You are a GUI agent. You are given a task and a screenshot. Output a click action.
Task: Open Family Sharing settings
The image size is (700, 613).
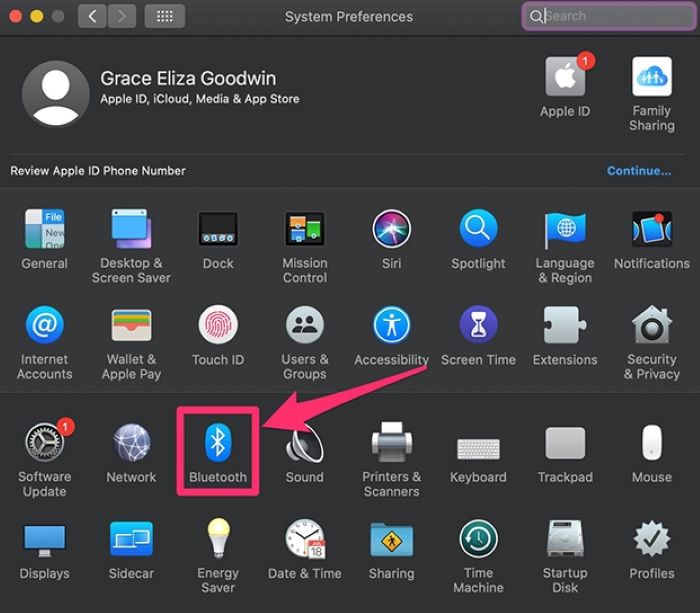coord(651,79)
